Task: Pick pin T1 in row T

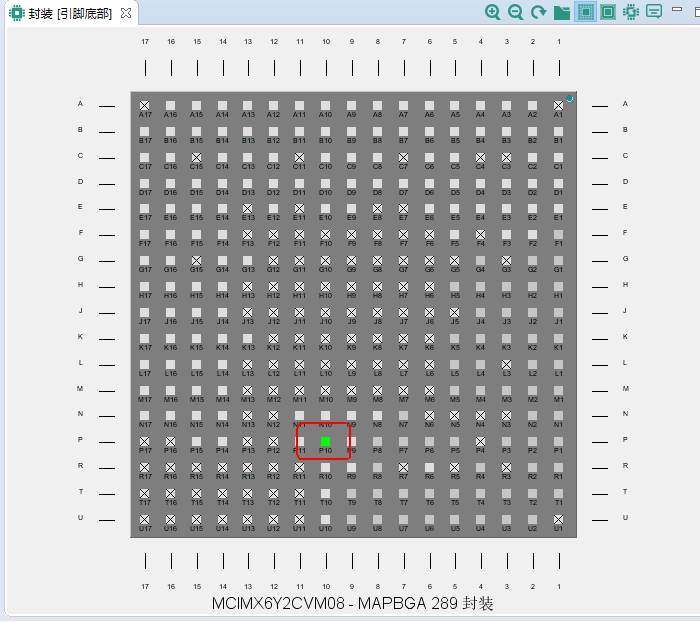Action: [x=558, y=493]
